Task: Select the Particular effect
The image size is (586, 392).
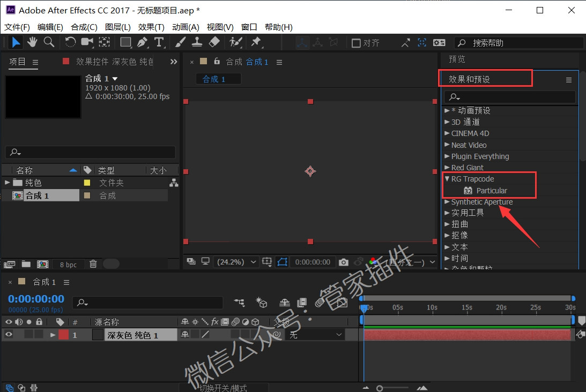Action: click(491, 191)
